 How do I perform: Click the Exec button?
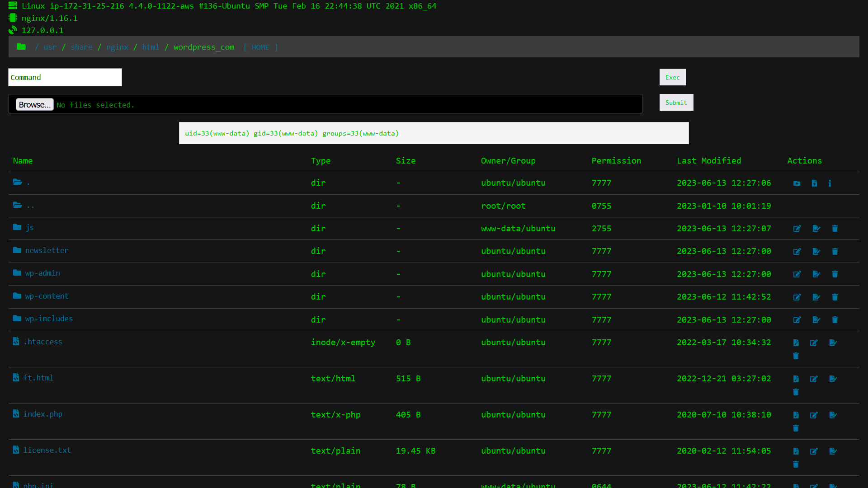click(x=673, y=77)
